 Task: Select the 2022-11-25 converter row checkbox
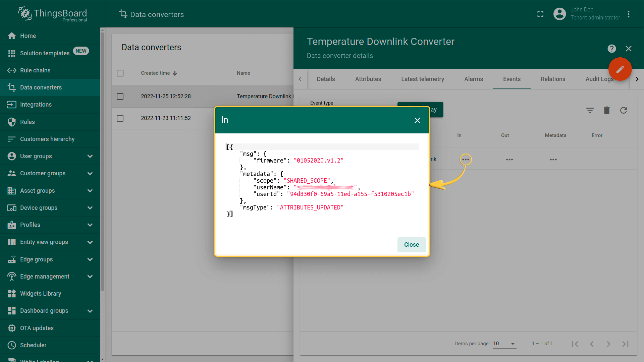120,97
